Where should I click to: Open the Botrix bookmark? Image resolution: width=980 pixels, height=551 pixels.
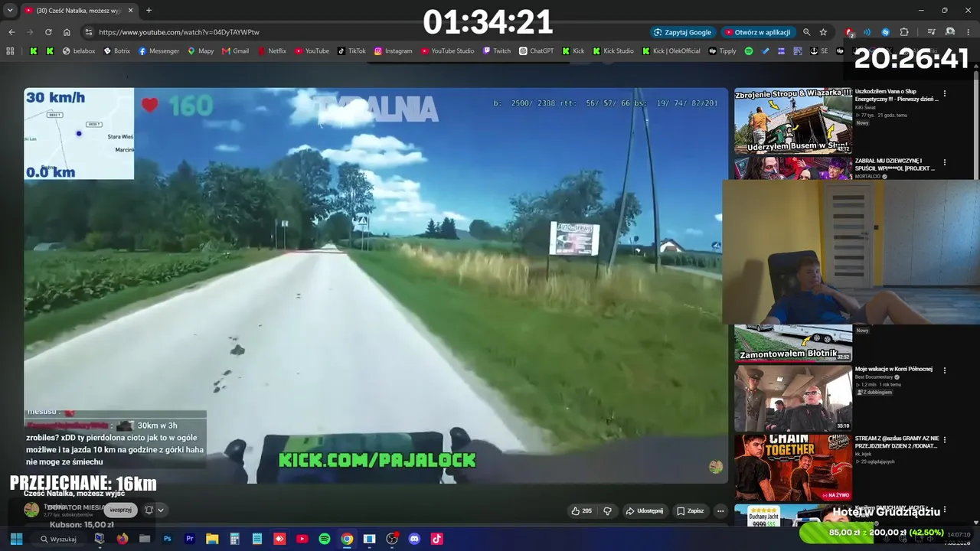pos(117,51)
